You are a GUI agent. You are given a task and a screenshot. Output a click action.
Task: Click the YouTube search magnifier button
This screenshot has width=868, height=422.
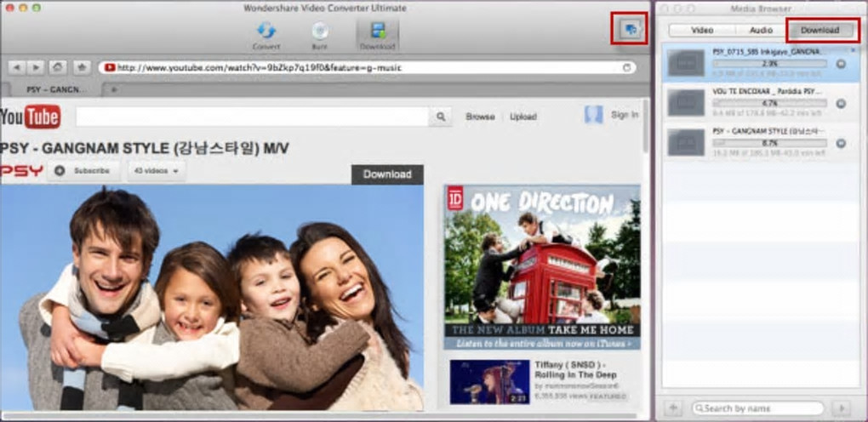(441, 117)
